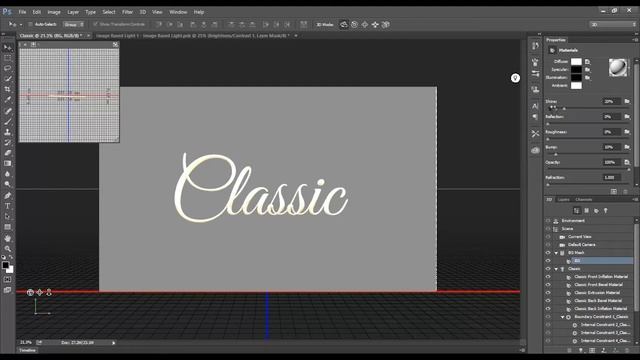Hide Classic Extrusion Material
Viewport: 640px width, 360px height.
[x=548, y=293]
